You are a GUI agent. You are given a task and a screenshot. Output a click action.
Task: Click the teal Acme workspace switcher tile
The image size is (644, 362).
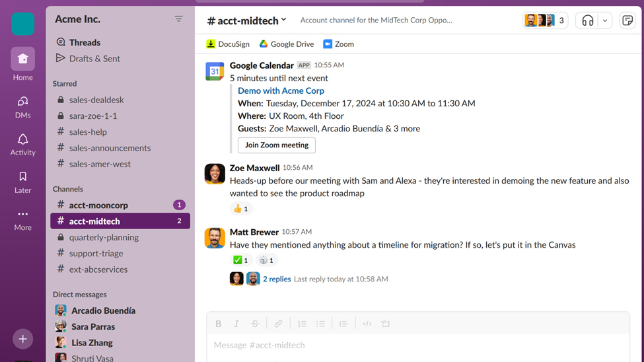[x=22, y=23]
